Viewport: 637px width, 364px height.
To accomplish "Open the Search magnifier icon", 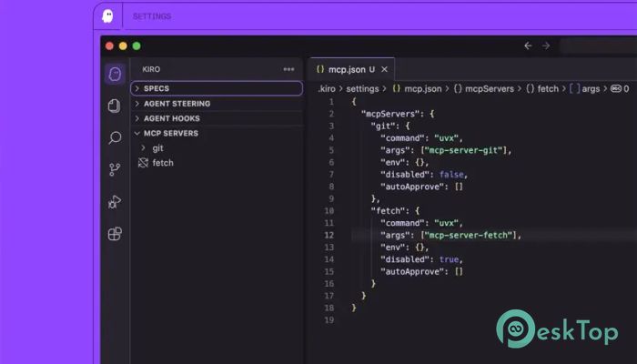I will 115,137.
